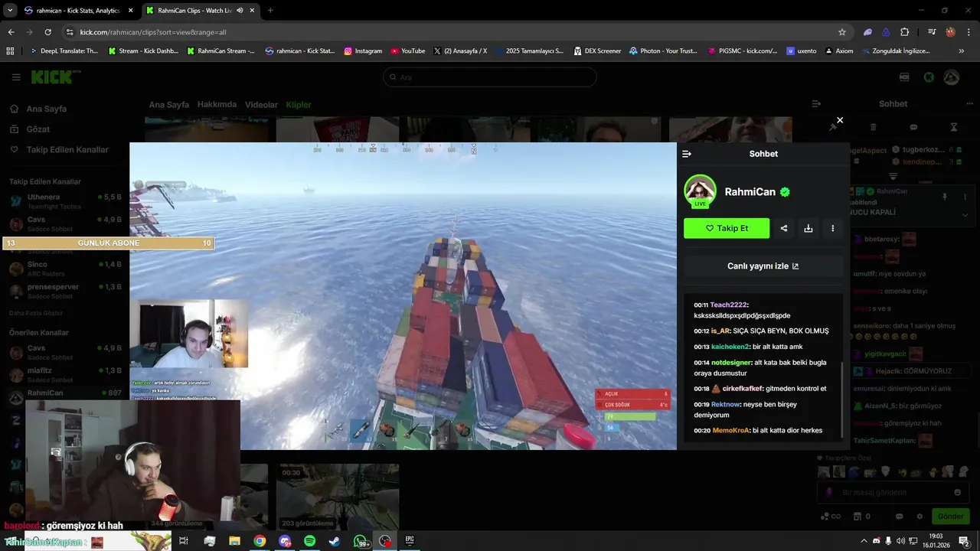Click the Kick search field Ara
Screen dimensions: 980x551
click(x=490, y=77)
